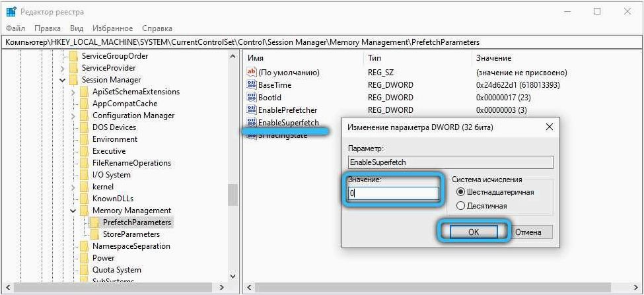Viewport: 644px width, 295px height.
Task: Click the DOS Devices folder icon
Action: click(x=84, y=127)
